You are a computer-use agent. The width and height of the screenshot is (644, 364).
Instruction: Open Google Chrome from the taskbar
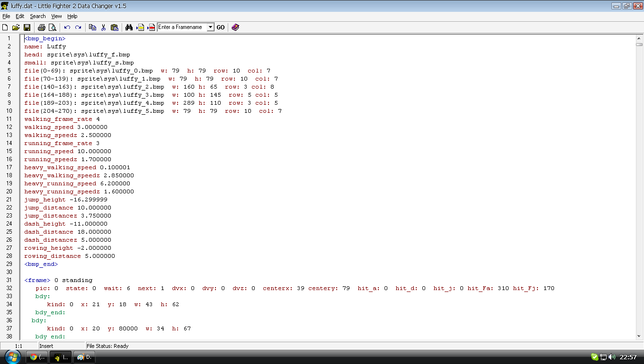pyautogui.click(x=36, y=357)
